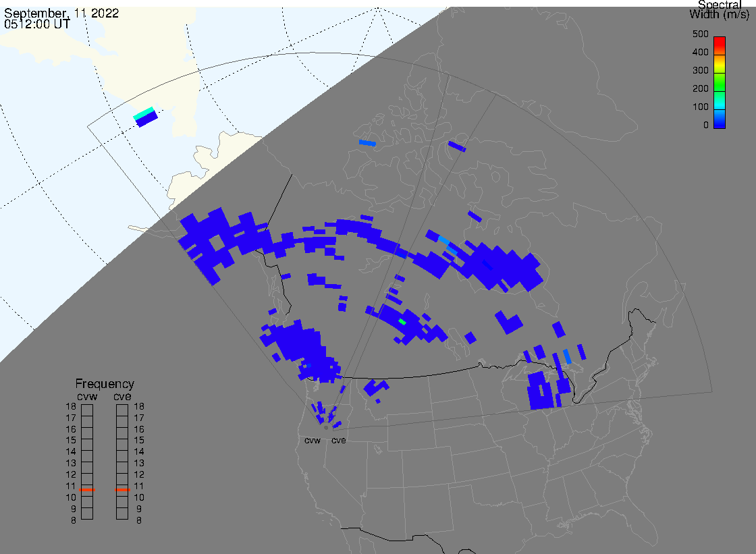Click the blue bottom of spectral width color bar
This screenshot has height=554, width=756.
coord(720,122)
